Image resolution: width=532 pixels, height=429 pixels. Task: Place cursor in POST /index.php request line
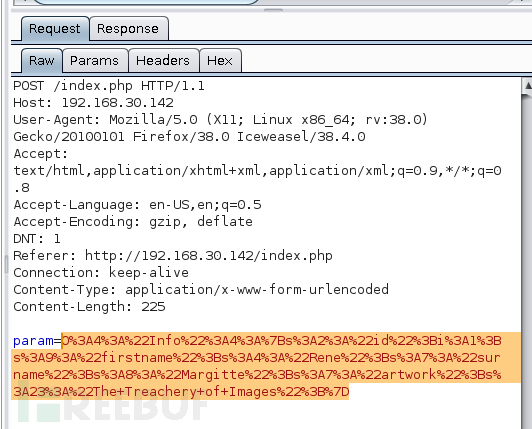coord(109,86)
